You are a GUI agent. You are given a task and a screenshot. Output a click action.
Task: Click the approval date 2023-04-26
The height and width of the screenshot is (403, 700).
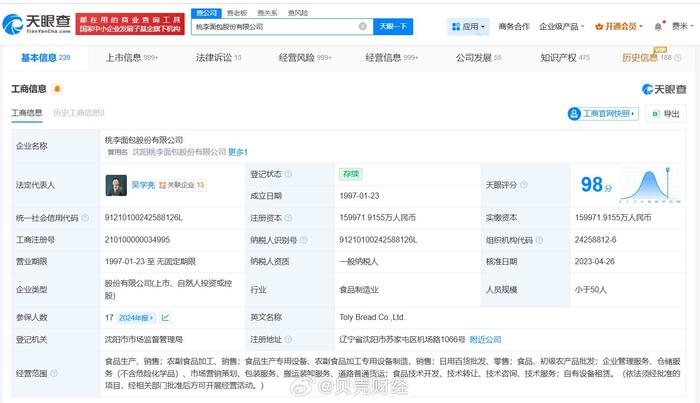pos(595,262)
